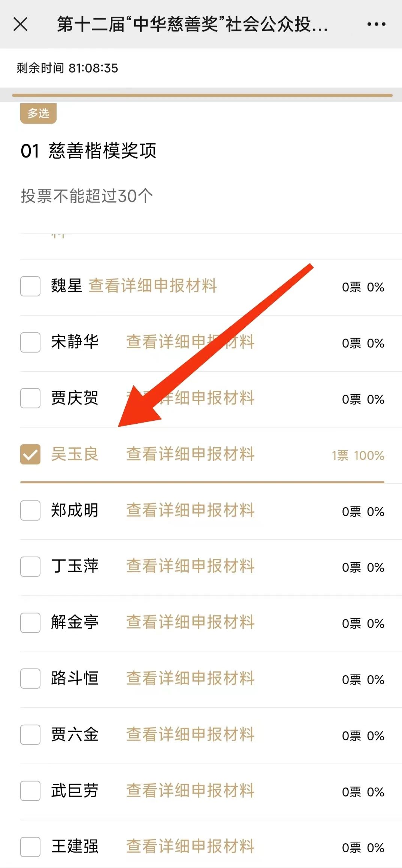Open 郑成明's detailed application materials link
This screenshot has height=868, width=402.
coord(190,510)
